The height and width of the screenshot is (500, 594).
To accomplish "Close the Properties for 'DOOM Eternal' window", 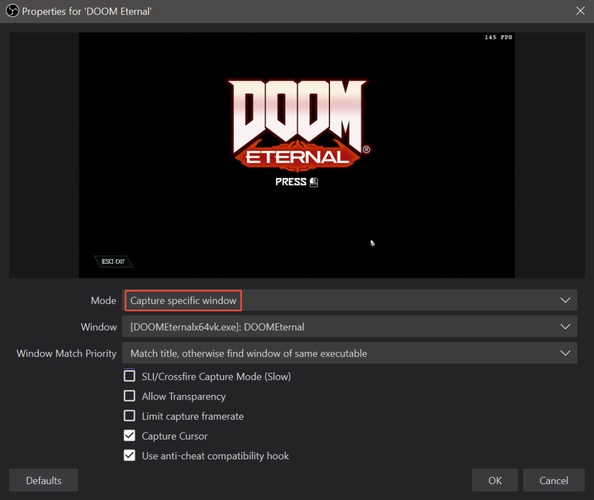I will click(x=580, y=11).
